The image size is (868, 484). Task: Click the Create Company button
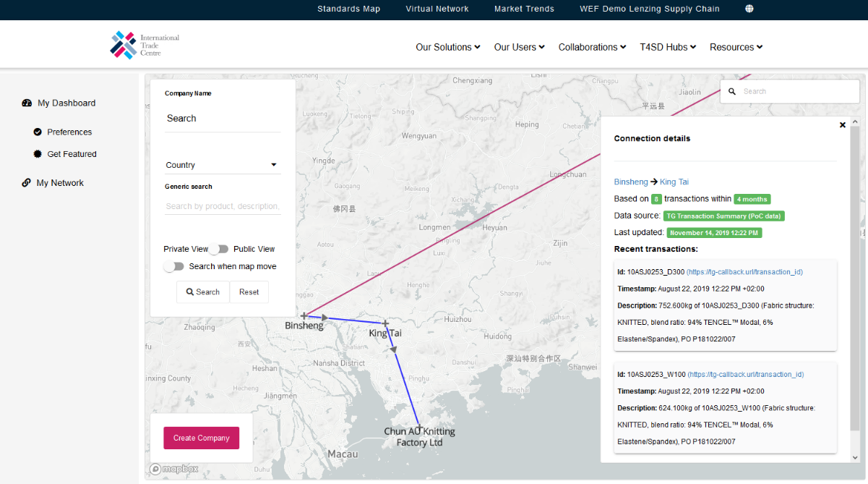tap(201, 438)
